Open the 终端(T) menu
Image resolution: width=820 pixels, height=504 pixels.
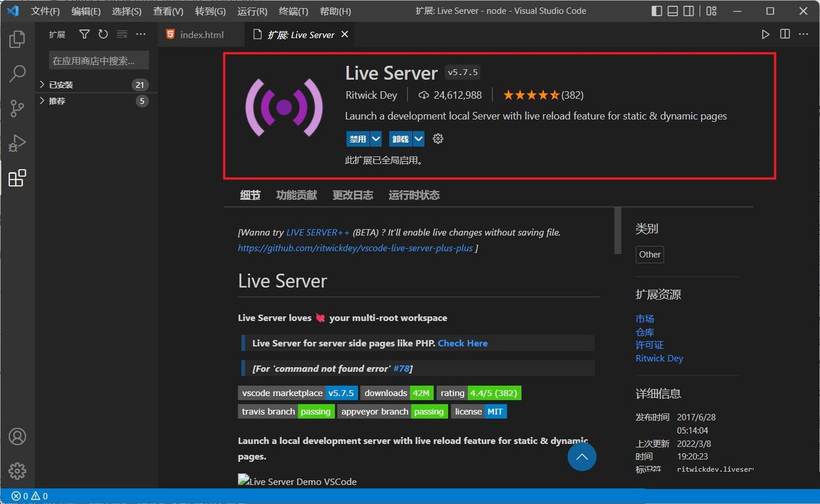293,11
